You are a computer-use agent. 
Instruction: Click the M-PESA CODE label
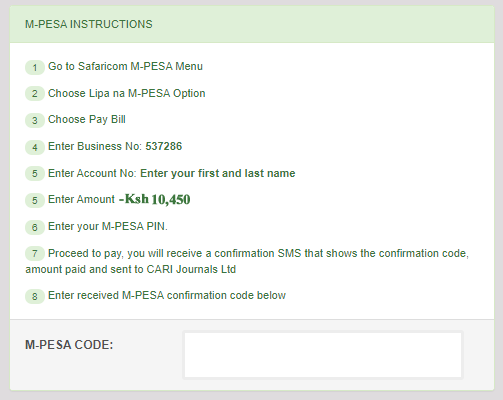pos(69,345)
